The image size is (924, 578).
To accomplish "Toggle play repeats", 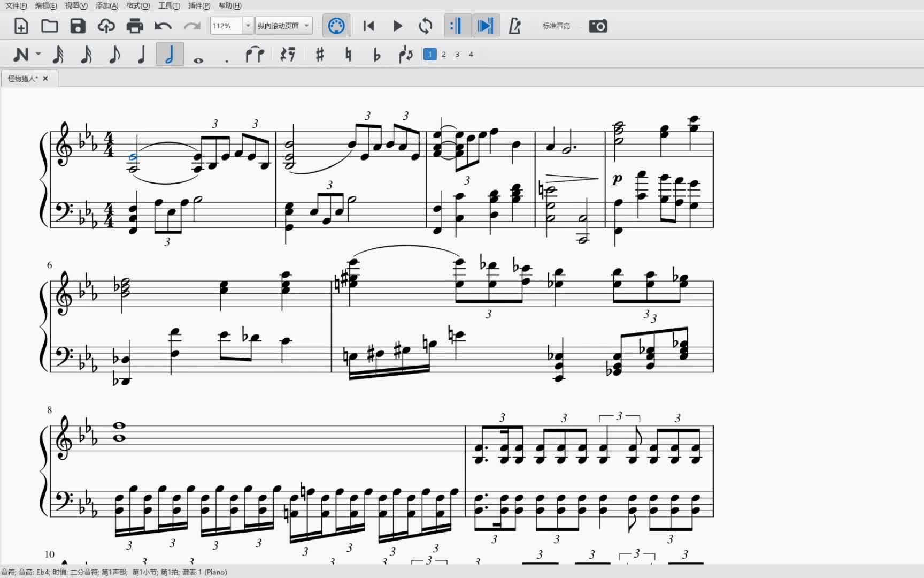I will click(457, 26).
